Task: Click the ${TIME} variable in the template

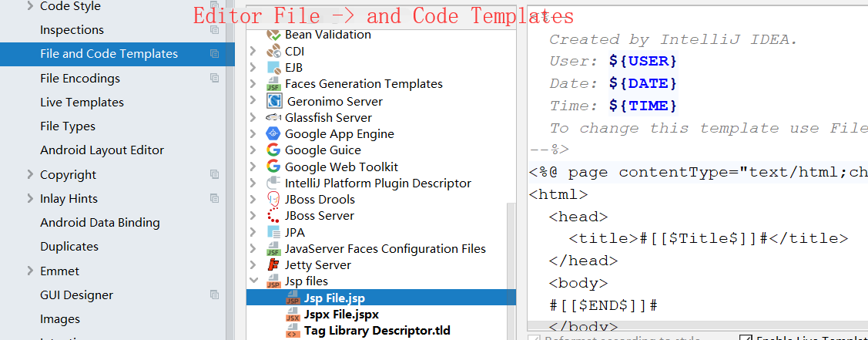Action: click(x=642, y=105)
